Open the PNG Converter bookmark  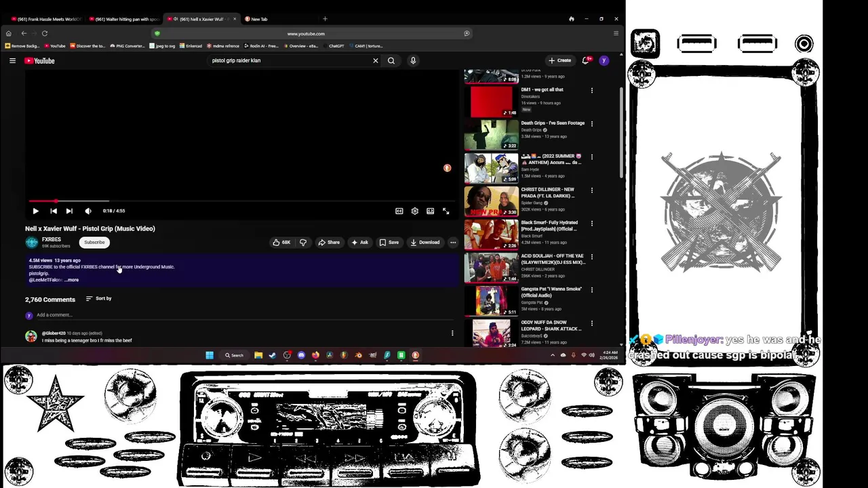pos(127,46)
